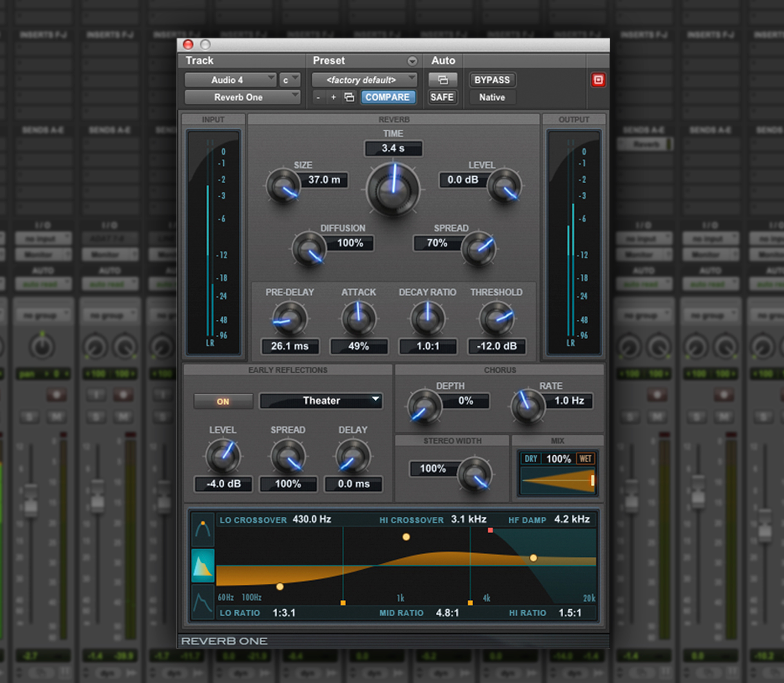Open the Preset header menu chevron
This screenshot has width=784, height=683.
(x=412, y=61)
